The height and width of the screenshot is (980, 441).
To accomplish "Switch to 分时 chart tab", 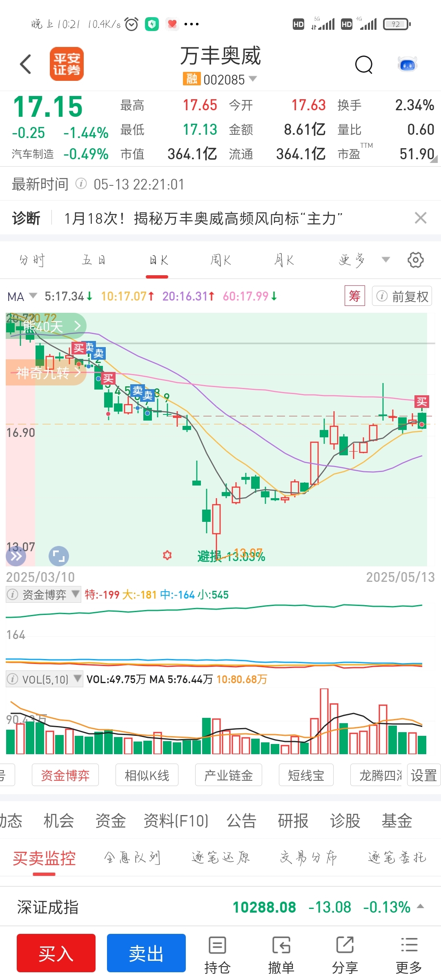I will click(32, 260).
